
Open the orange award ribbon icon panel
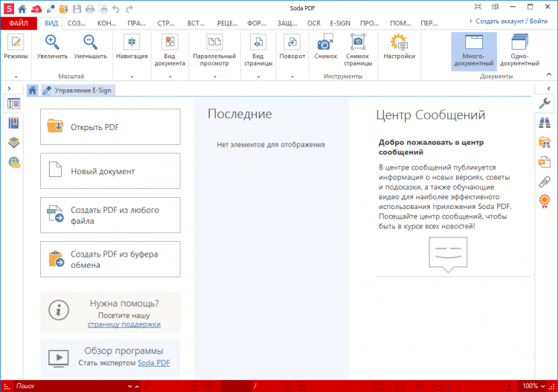[x=545, y=202]
